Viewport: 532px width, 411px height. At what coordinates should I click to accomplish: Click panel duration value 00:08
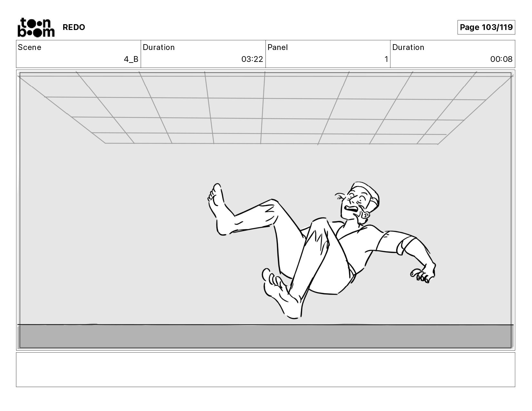coord(501,59)
